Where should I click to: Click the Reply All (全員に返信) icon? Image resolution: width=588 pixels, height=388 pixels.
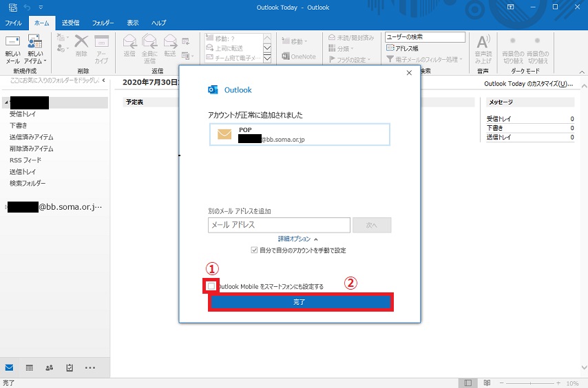point(149,41)
